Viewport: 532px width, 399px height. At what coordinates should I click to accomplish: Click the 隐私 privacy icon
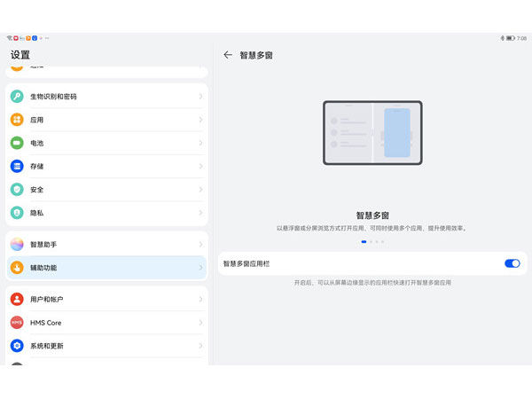(17, 213)
